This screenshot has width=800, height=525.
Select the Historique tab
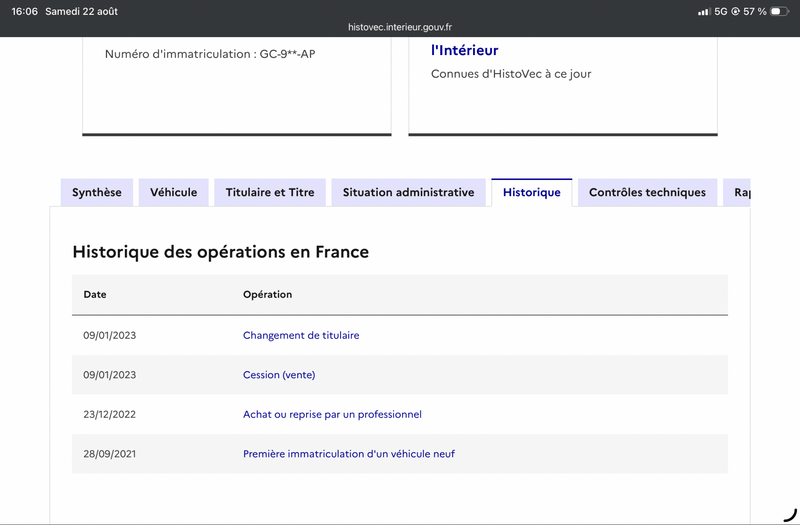tap(532, 192)
